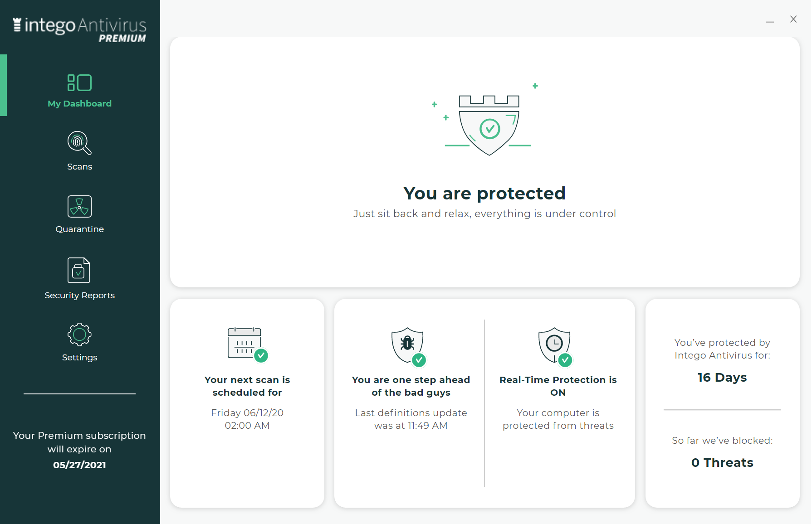This screenshot has width=812, height=524.
Task: Switch to the Quarantine label
Action: click(x=79, y=229)
